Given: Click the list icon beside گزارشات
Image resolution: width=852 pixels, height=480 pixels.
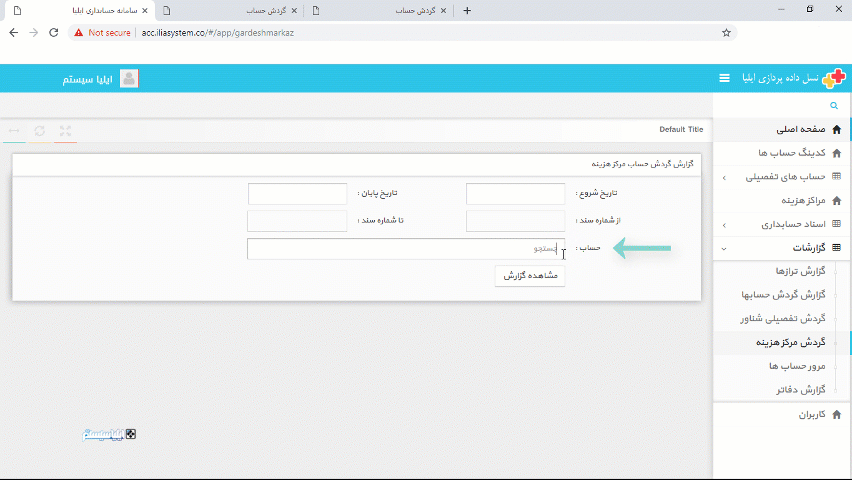Looking at the screenshot, I should pyautogui.click(x=837, y=248).
